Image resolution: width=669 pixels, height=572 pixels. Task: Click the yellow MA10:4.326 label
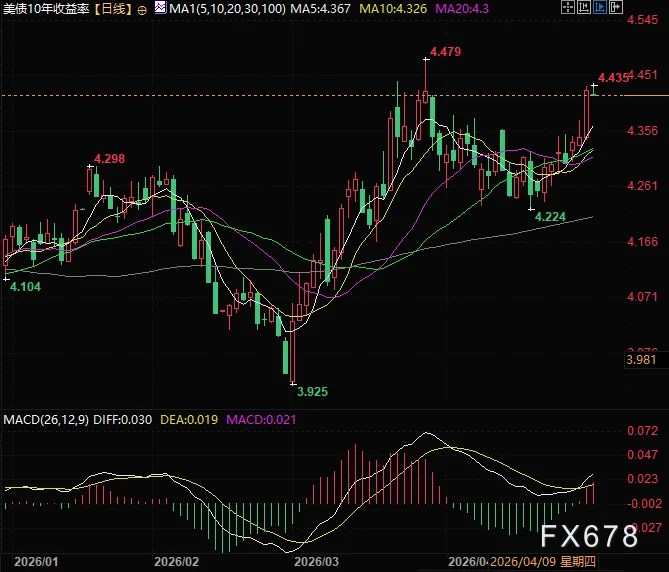tap(393, 9)
